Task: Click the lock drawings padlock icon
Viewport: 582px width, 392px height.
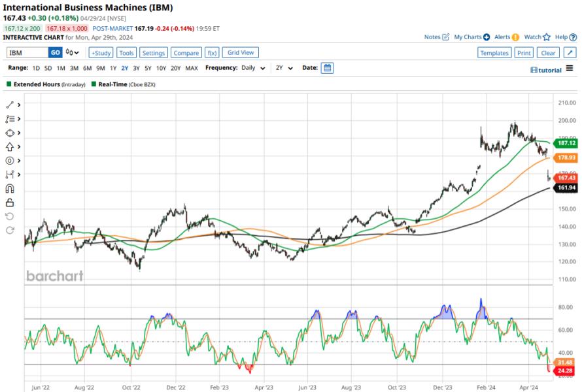Action: click(x=10, y=203)
